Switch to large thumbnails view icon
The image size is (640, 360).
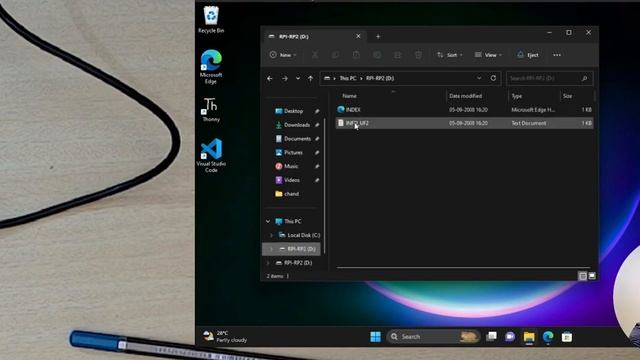(x=592, y=276)
